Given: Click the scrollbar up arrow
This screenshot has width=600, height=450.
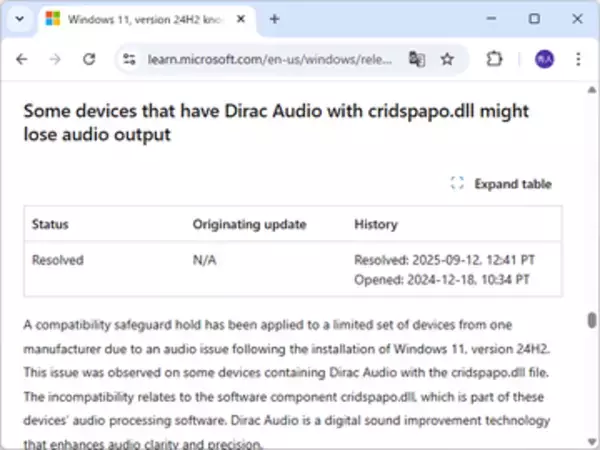Looking at the screenshot, I should (592, 90).
